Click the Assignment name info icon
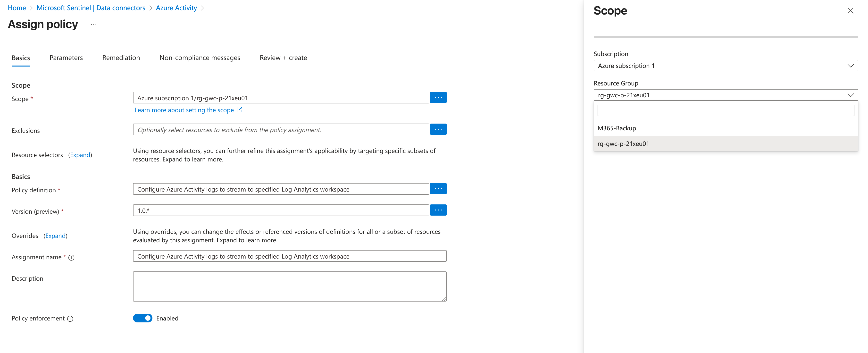 click(71, 258)
